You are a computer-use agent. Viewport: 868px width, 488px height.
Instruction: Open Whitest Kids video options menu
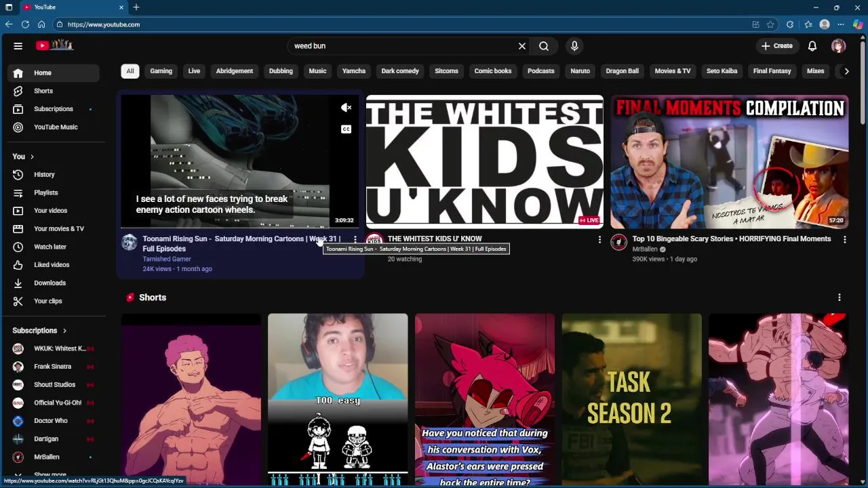coord(599,240)
